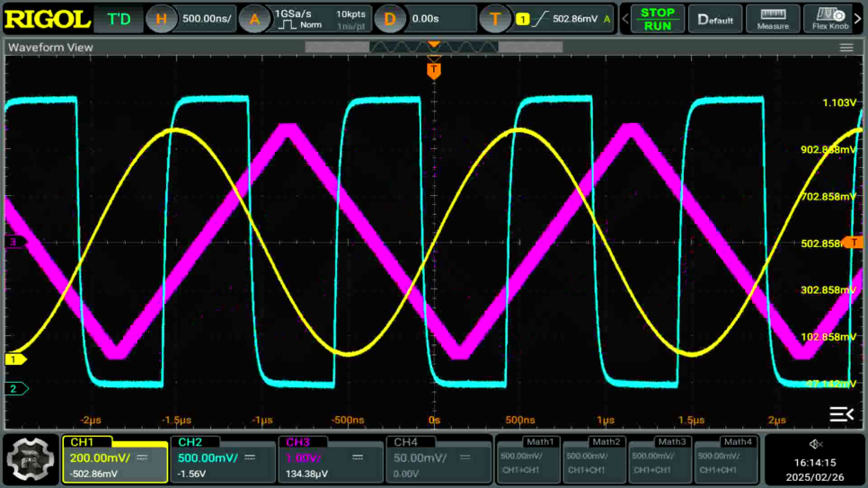Click the trigger level T marker on right edge
The height and width of the screenshot is (488, 868).
853,242
